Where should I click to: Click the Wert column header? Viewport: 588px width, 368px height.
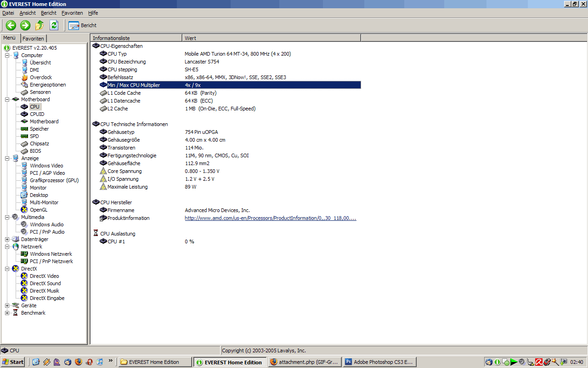point(271,38)
